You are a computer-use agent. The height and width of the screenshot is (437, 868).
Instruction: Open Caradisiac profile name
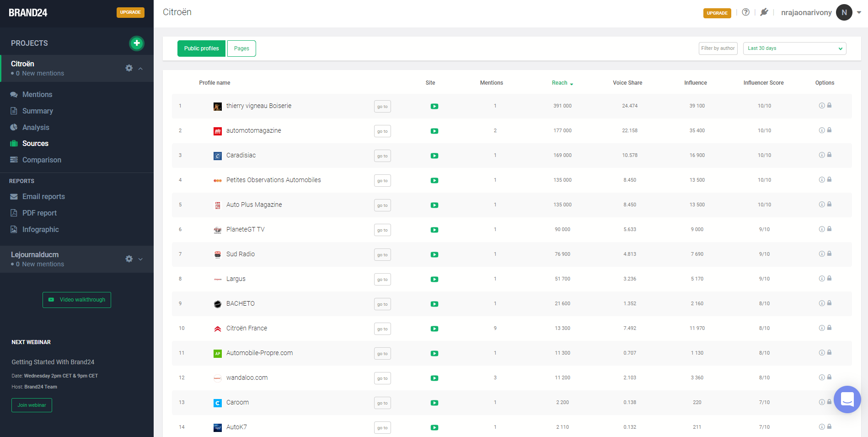(x=241, y=155)
